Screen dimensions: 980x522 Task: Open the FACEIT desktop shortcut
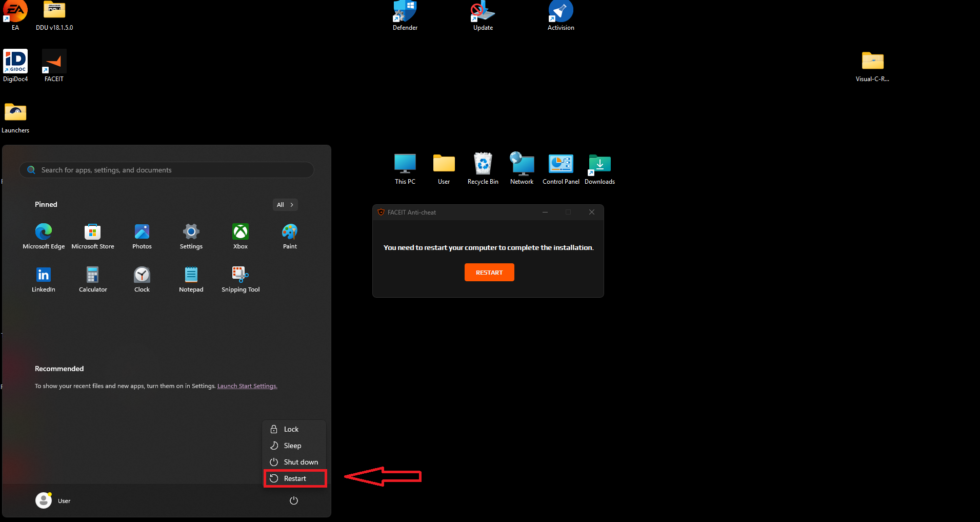pyautogui.click(x=54, y=65)
